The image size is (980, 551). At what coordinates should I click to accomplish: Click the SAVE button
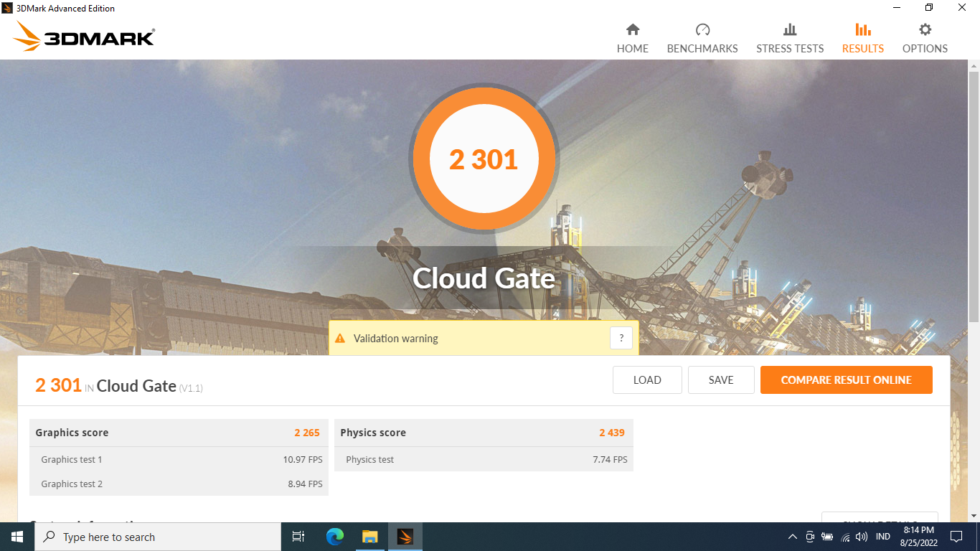[721, 380]
